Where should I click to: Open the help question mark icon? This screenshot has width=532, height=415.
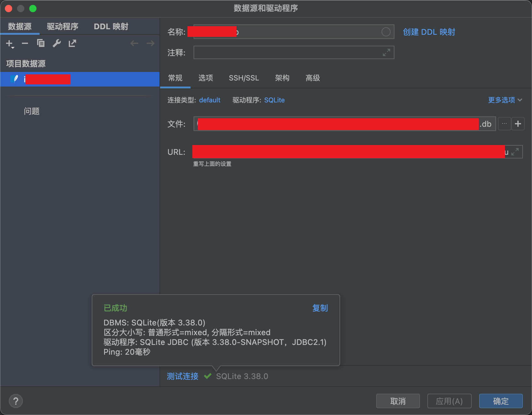click(16, 401)
